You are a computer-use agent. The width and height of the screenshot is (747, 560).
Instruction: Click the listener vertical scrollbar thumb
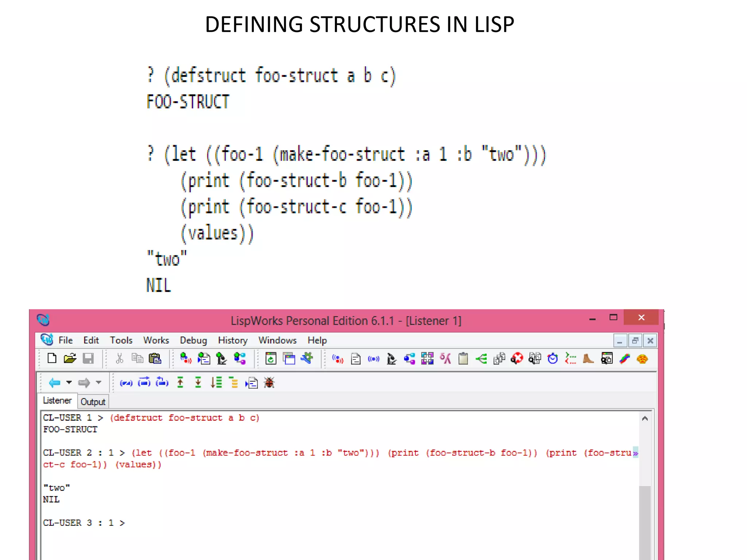pos(645,522)
